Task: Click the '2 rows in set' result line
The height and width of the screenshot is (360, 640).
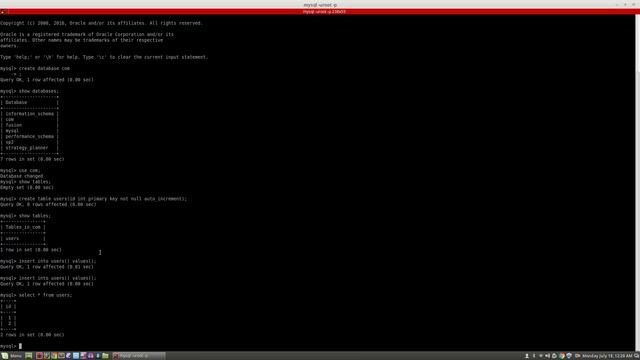Action: point(32,335)
